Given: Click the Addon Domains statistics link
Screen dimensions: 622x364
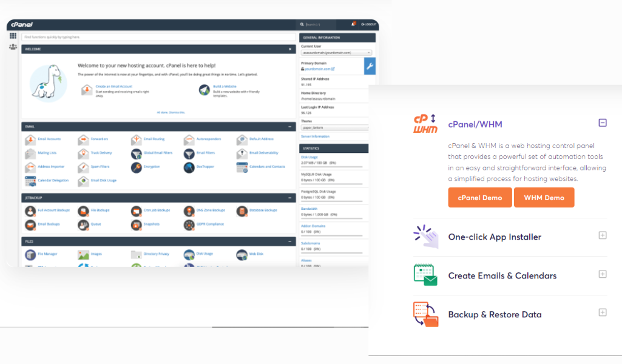Looking at the screenshot, I should [x=313, y=226].
